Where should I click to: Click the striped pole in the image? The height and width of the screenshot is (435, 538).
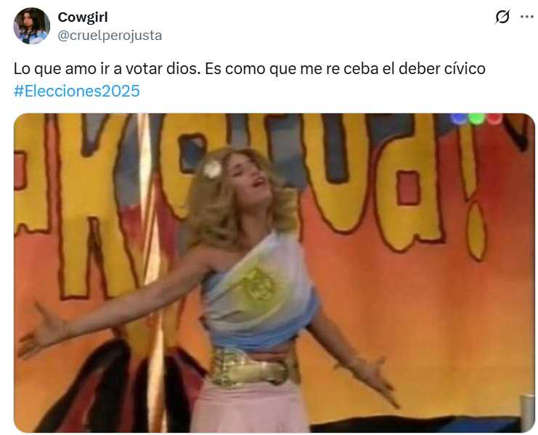(151, 271)
